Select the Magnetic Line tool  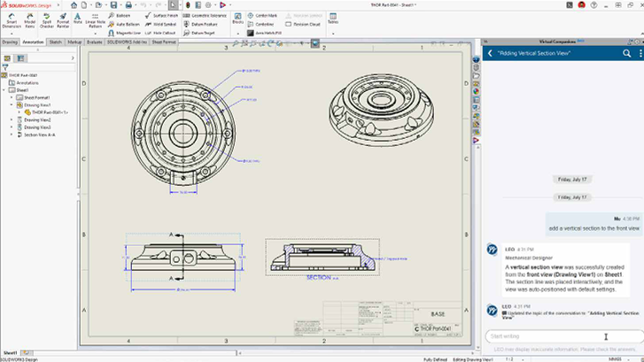click(x=124, y=33)
